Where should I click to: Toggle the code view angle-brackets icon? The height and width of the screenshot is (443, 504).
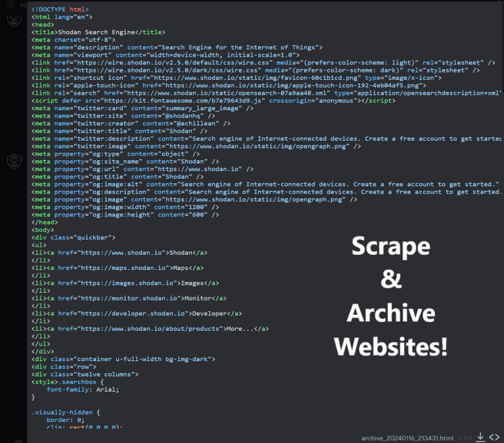[495, 437]
